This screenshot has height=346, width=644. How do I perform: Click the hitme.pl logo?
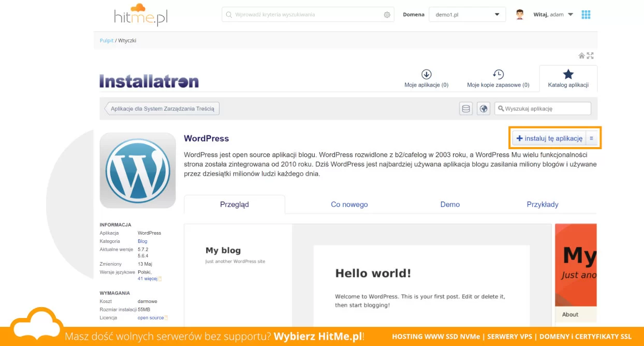coord(141,15)
